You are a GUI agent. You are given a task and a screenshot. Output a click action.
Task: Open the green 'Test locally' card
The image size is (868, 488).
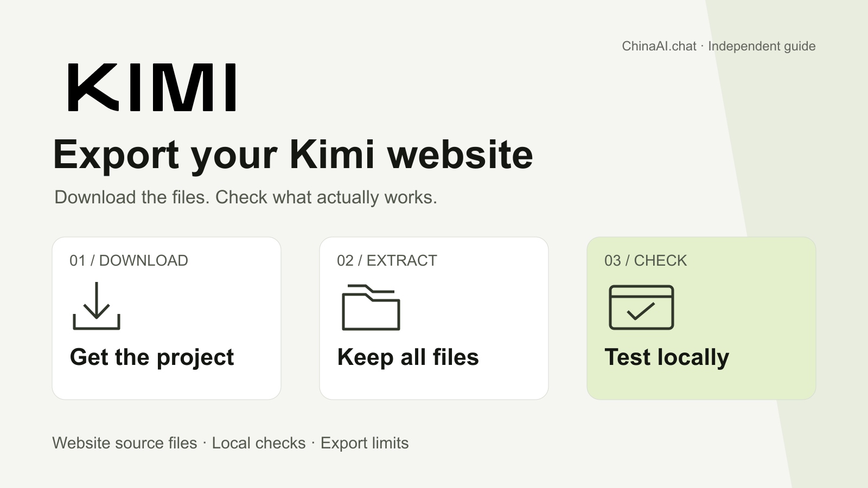pyautogui.click(x=701, y=318)
